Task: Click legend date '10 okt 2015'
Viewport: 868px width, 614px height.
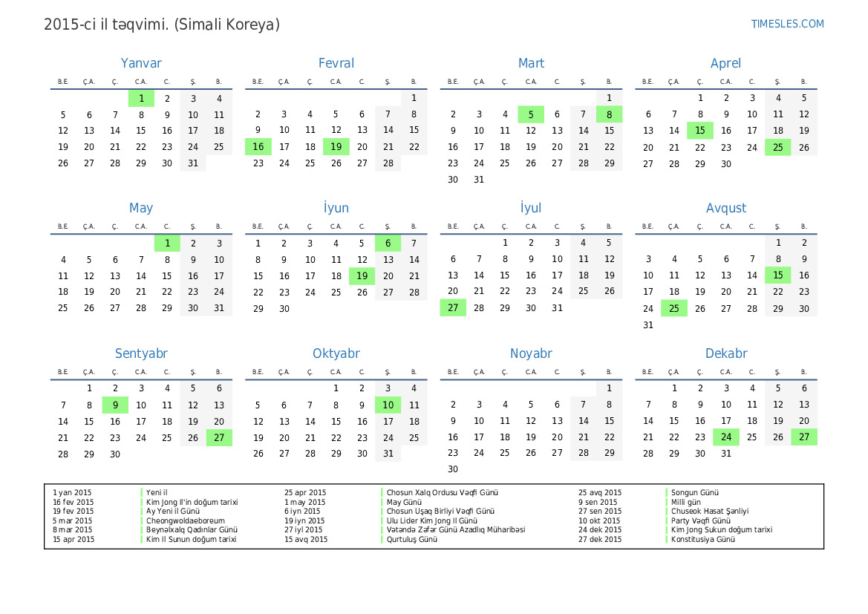Action: coord(599,520)
